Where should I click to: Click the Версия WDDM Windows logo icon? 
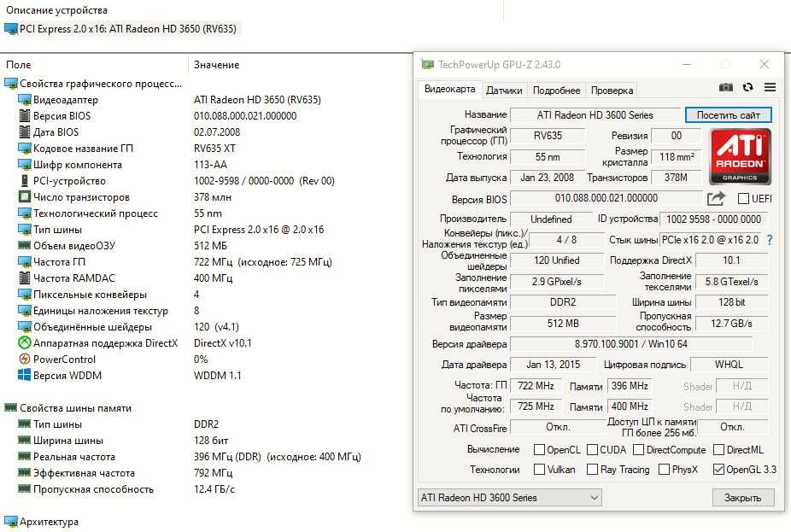[24, 375]
